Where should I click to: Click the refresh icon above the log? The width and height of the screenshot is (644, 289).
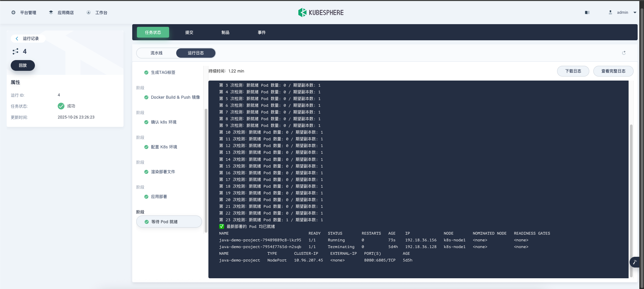point(624,53)
